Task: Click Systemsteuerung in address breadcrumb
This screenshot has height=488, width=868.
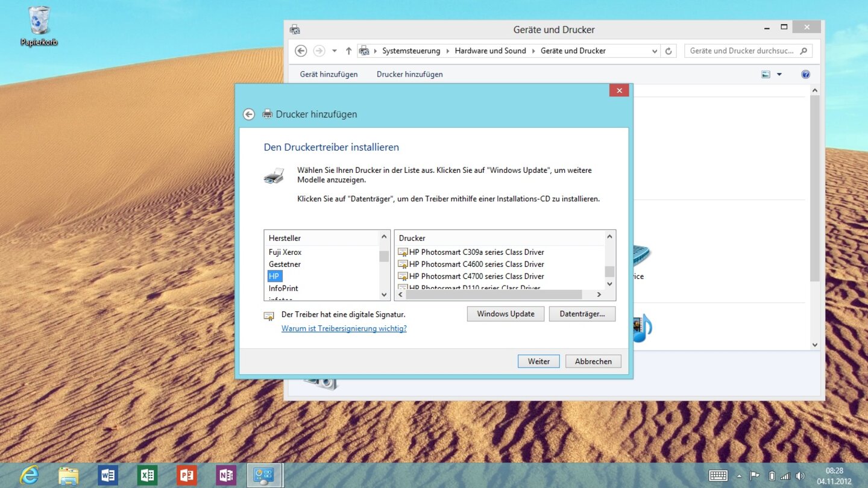Action: (x=411, y=51)
